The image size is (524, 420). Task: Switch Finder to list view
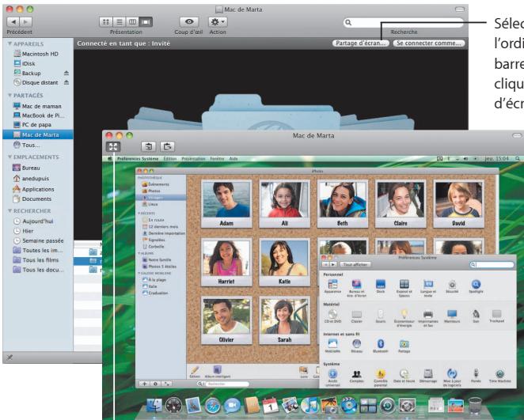click(x=120, y=22)
